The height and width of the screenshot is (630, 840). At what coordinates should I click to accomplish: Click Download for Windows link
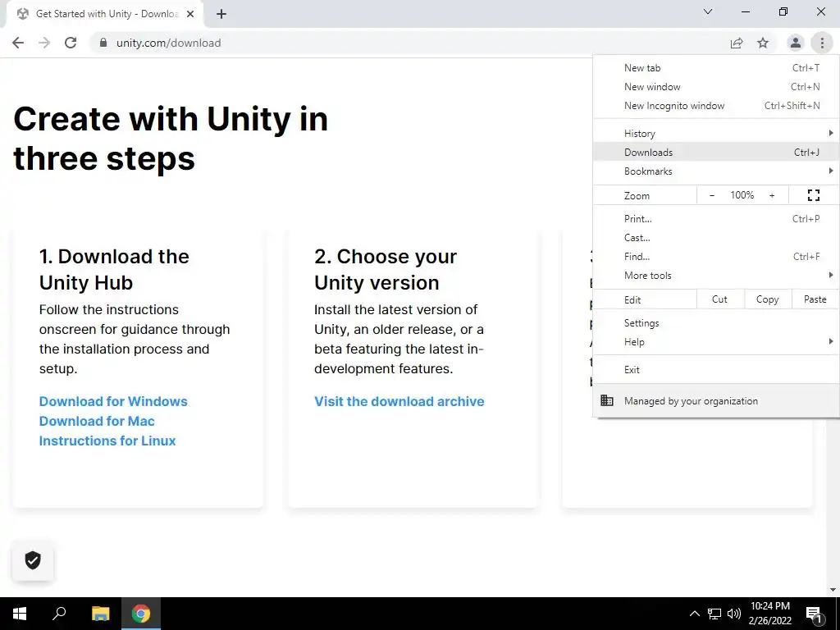113,401
